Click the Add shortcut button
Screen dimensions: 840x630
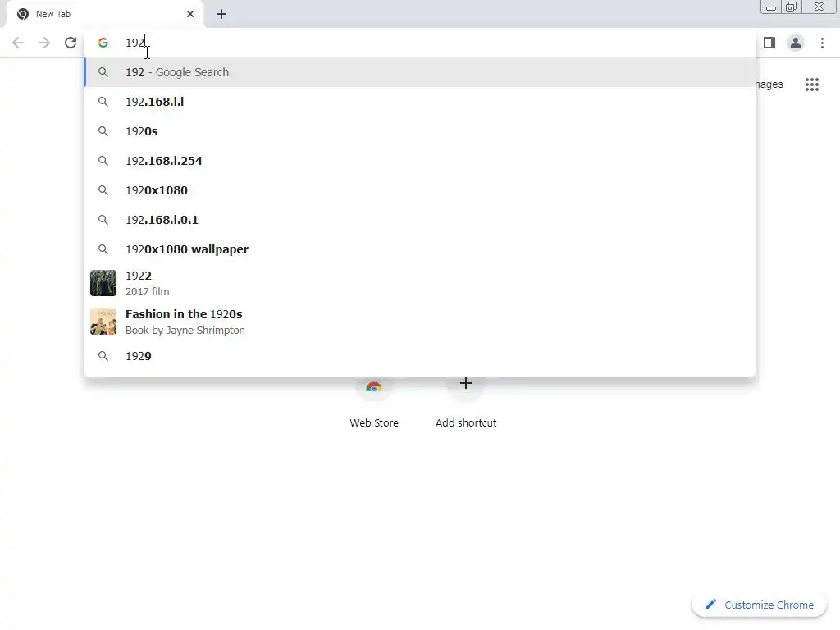coord(466,403)
